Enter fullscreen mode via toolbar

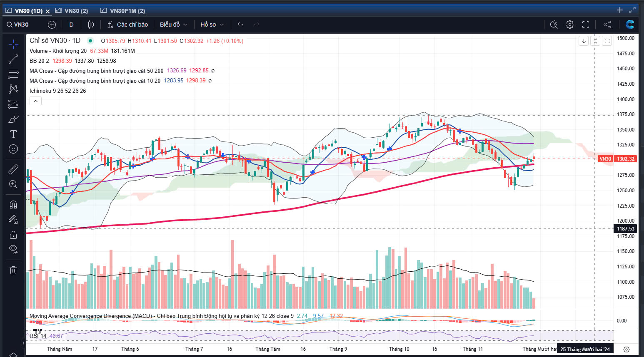click(586, 25)
